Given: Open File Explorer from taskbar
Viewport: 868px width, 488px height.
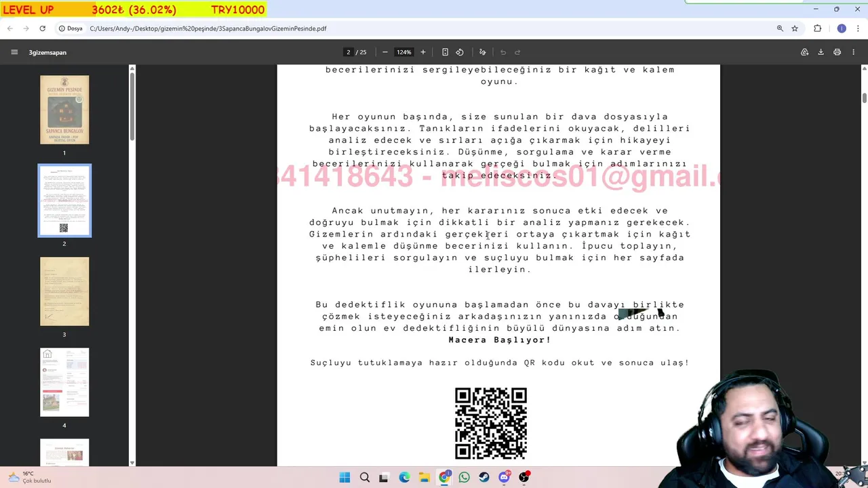Looking at the screenshot, I should pyautogui.click(x=424, y=477).
